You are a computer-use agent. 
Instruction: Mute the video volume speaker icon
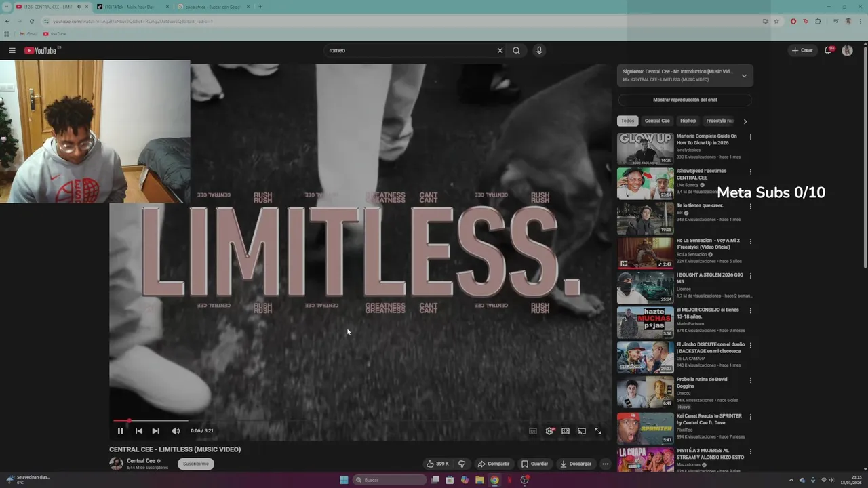coord(176,431)
